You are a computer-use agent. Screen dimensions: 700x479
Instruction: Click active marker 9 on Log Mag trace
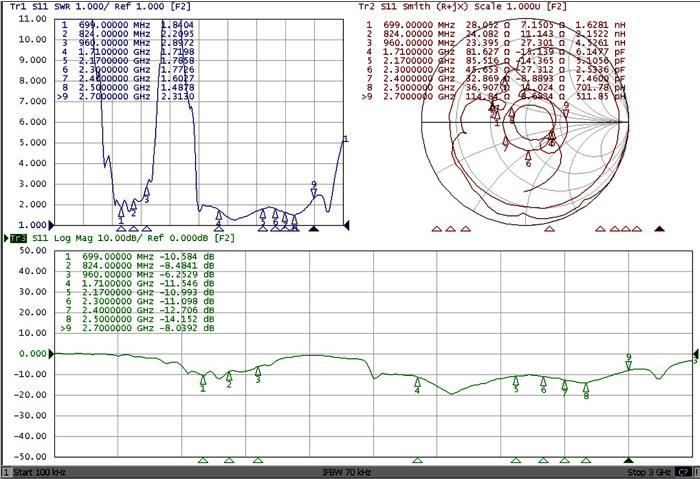pyautogui.click(x=629, y=364)
